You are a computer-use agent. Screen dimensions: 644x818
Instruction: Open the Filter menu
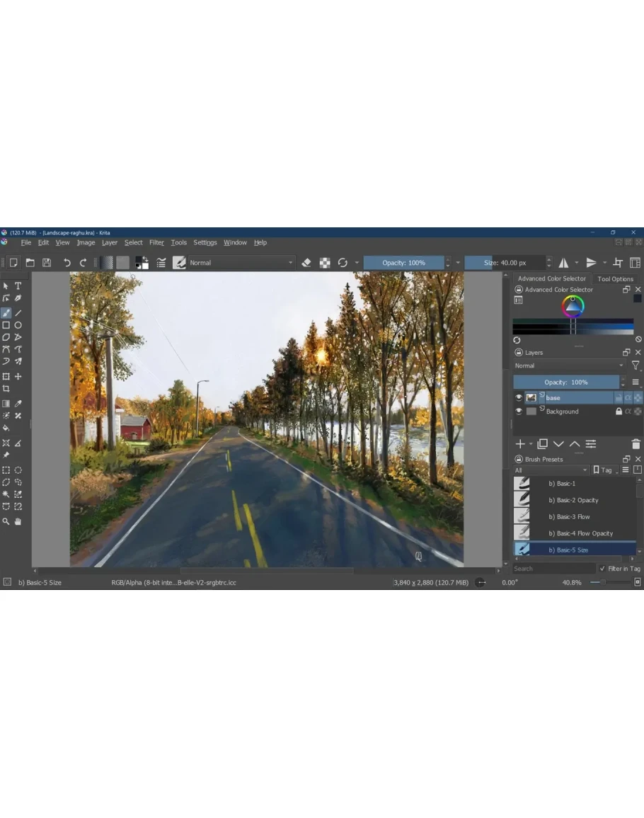click(156, 242)
